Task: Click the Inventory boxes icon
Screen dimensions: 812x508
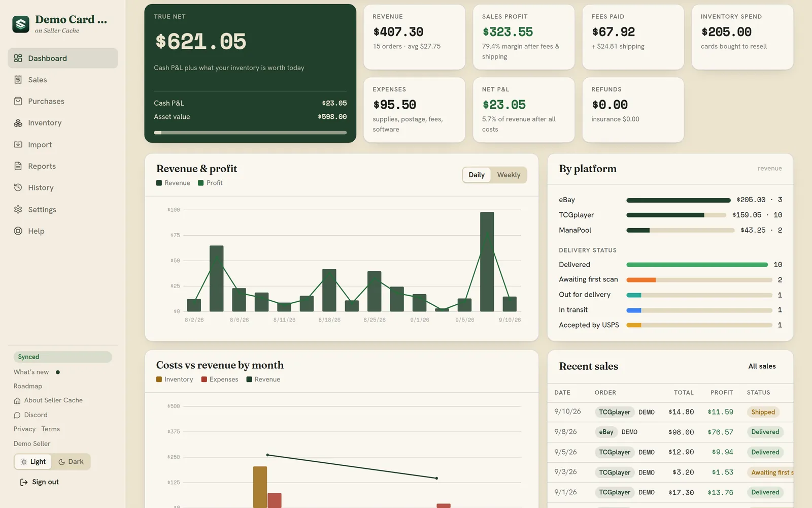Action: coord(18,123)
